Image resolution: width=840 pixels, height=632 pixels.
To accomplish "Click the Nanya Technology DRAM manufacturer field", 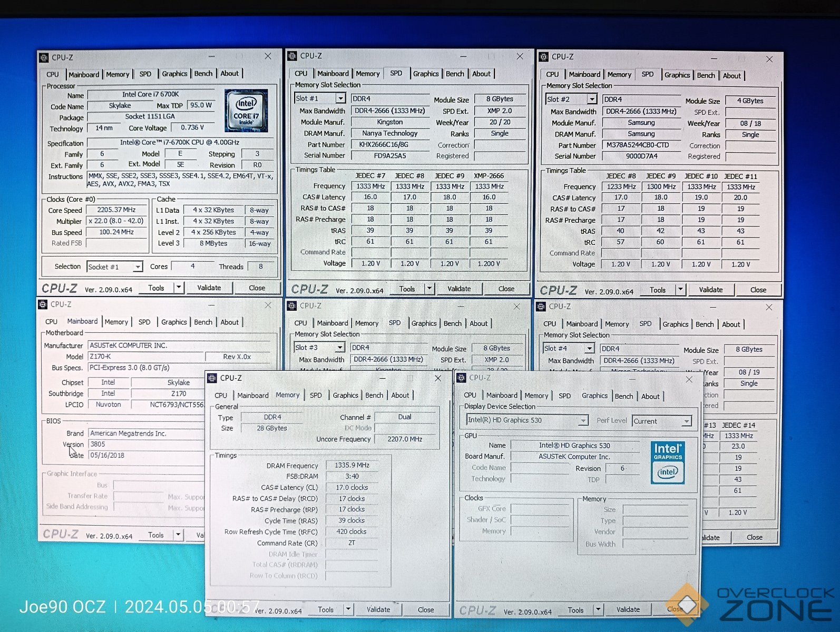I will pyautogui.click(x=390, y=133).
